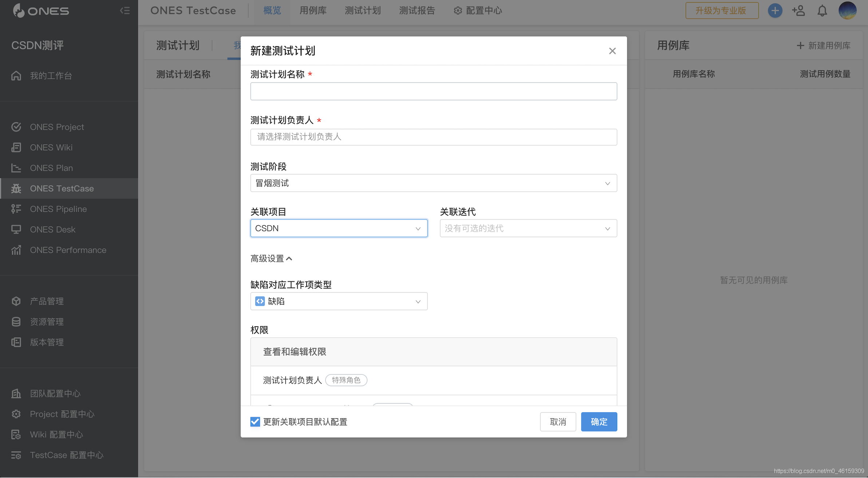Click the 团队配置中心 building icon

point(16,394)
